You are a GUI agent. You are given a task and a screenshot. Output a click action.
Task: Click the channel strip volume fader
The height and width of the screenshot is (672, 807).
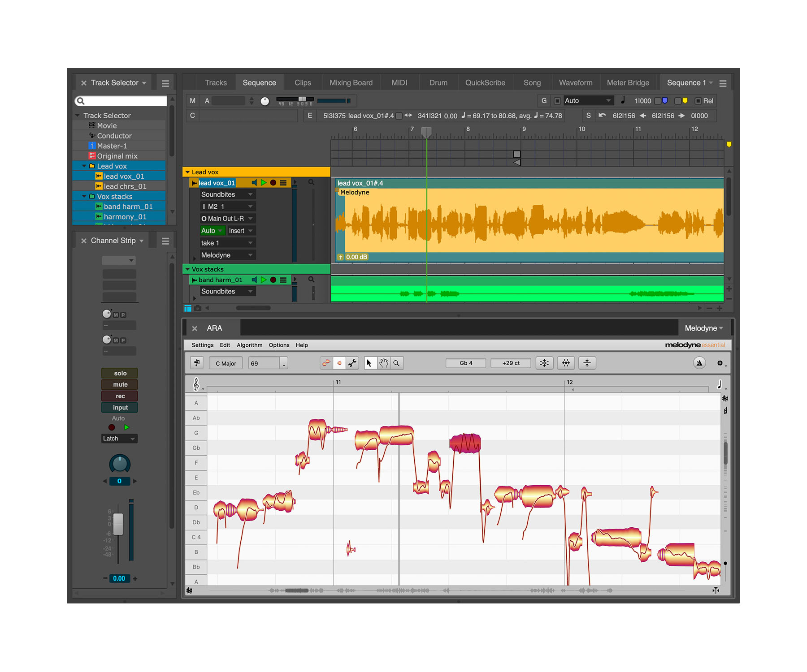coord(118,524)
